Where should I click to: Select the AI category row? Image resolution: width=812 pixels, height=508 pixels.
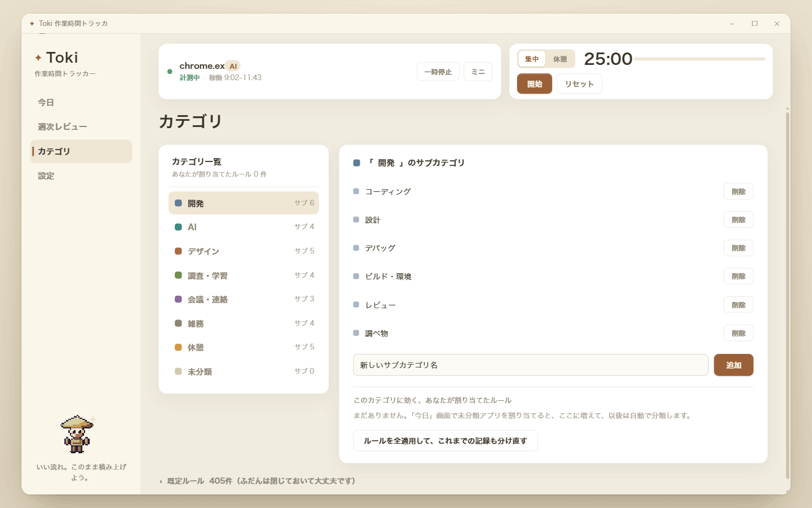tap(244, 227)
